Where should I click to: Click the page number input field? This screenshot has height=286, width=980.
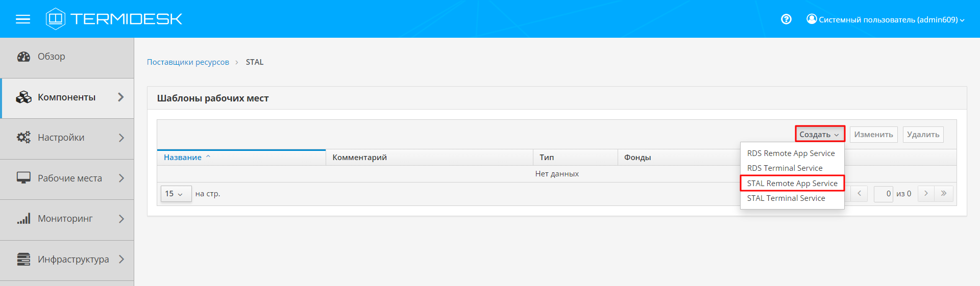(x=883, y=194)
